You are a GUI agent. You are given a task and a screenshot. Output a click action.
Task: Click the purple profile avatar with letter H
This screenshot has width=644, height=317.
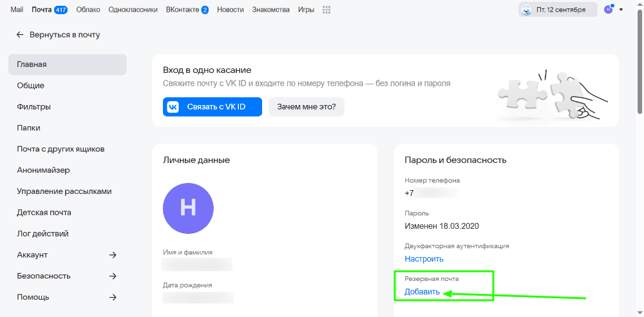click(x=188, y=209)
